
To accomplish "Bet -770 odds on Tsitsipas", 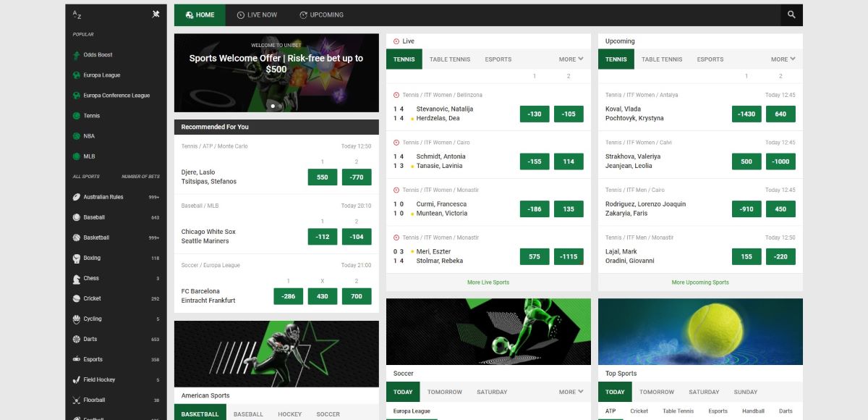I will 357,177.
